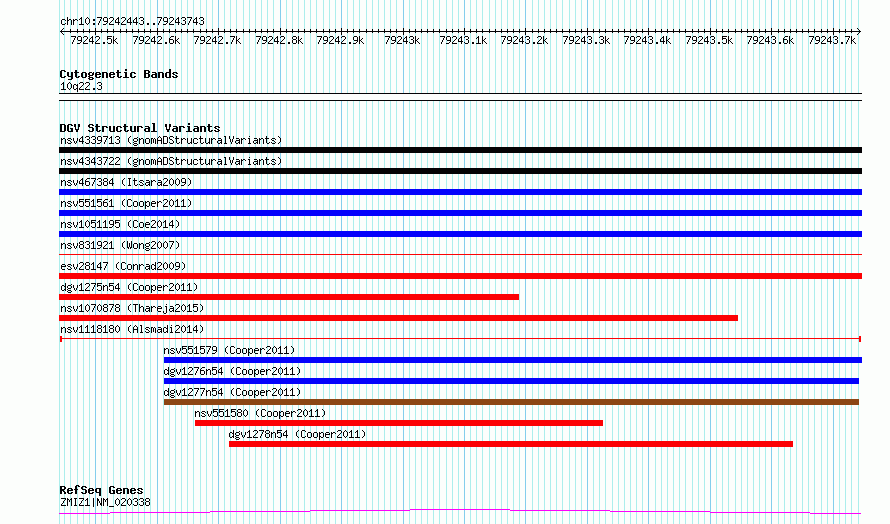Click the 79242.9k ruler tick label

[341, 40]
